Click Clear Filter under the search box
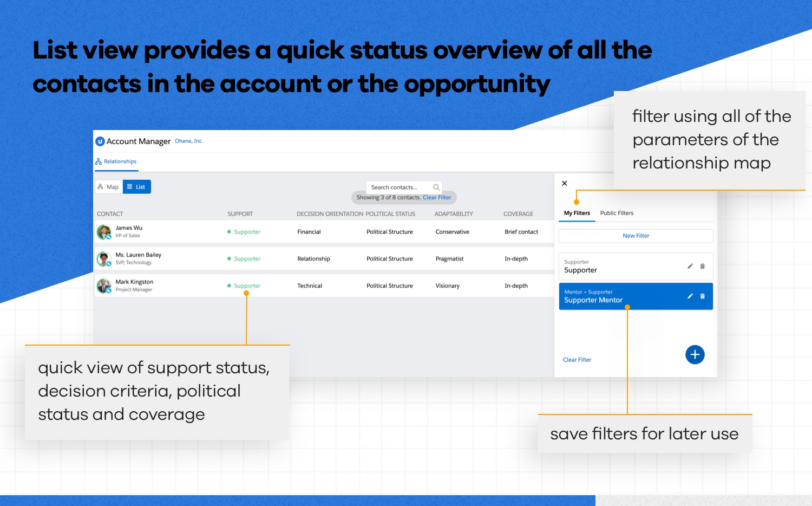The height and width of the screenshot is (506, 812). (437, 198)
